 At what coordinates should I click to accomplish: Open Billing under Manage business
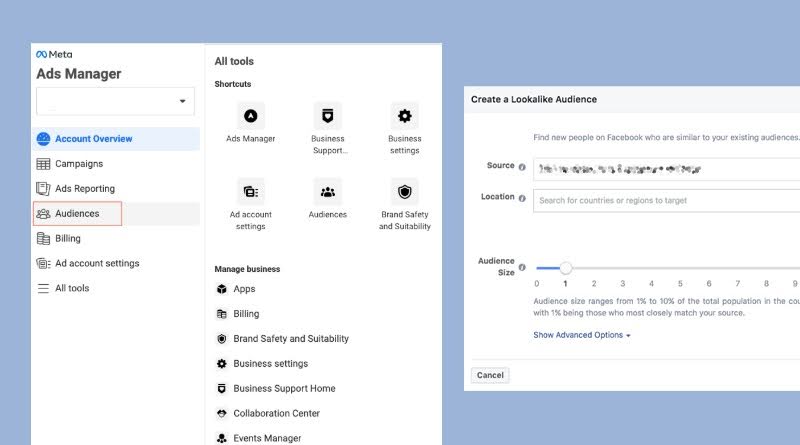click(246, 314)
